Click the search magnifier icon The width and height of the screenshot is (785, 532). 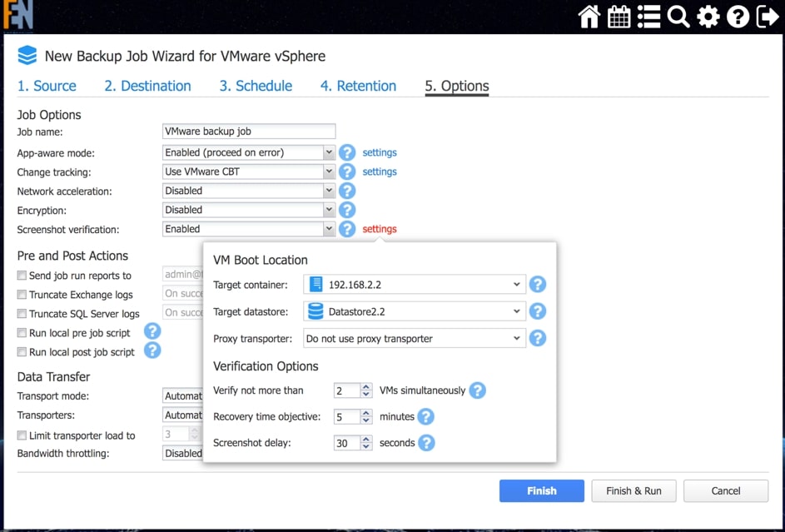[678, 17]
